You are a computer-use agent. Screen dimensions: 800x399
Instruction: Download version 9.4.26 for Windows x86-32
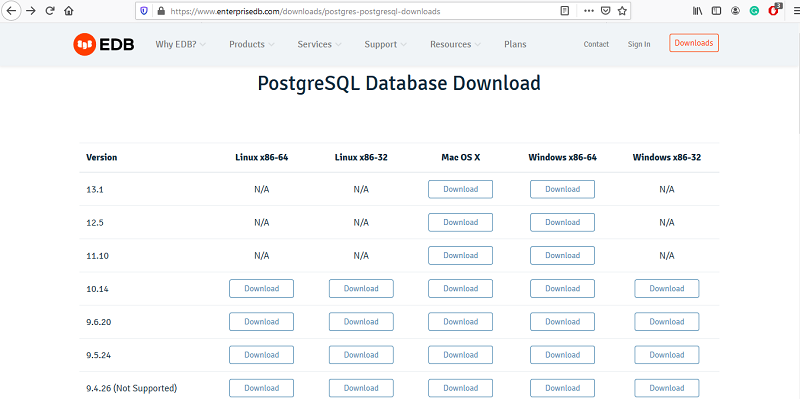pyautogui.click(x=667, y=388)
